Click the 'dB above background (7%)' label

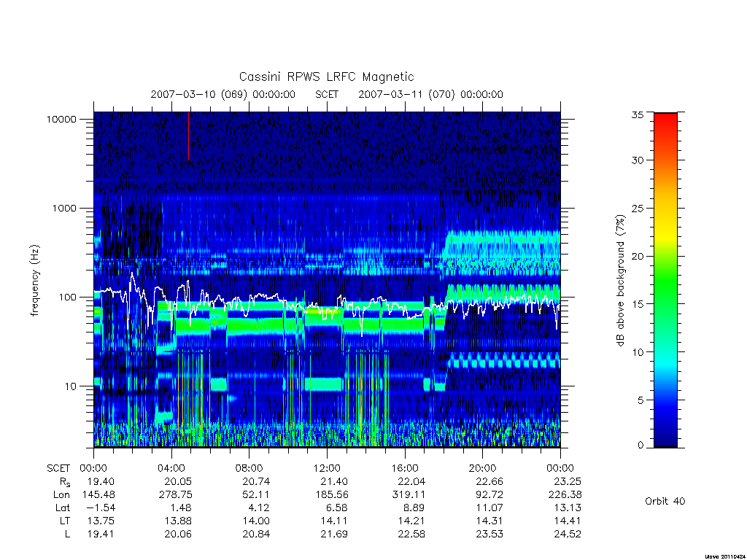point(620,280)
